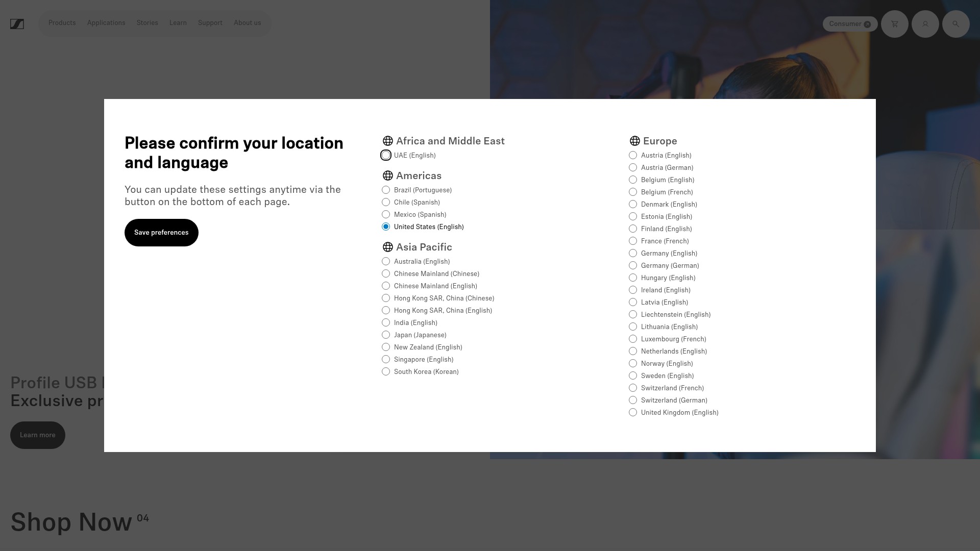Image resolution: width=980 pixels, height=551 pixels.
Task: Select Singapore (English) radio button
Action: 386,359
